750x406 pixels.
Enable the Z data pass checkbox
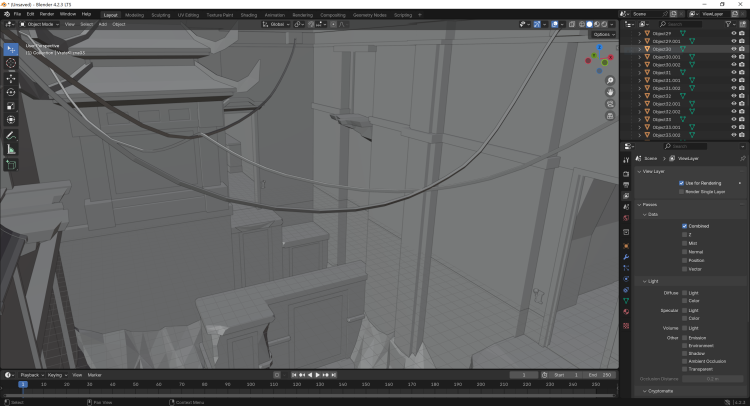tap(685, 234)
